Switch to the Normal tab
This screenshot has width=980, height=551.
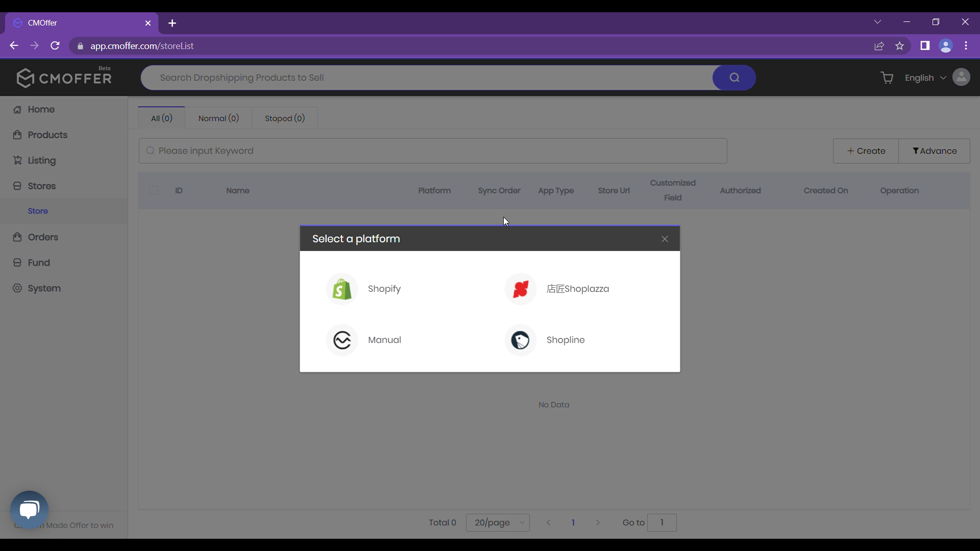pyautogui.click(x=218, y=118)
